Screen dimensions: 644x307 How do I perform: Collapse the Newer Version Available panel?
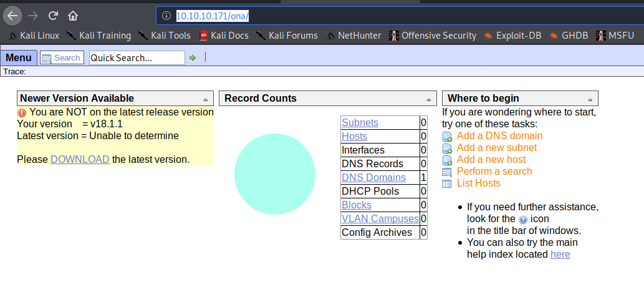205,99
